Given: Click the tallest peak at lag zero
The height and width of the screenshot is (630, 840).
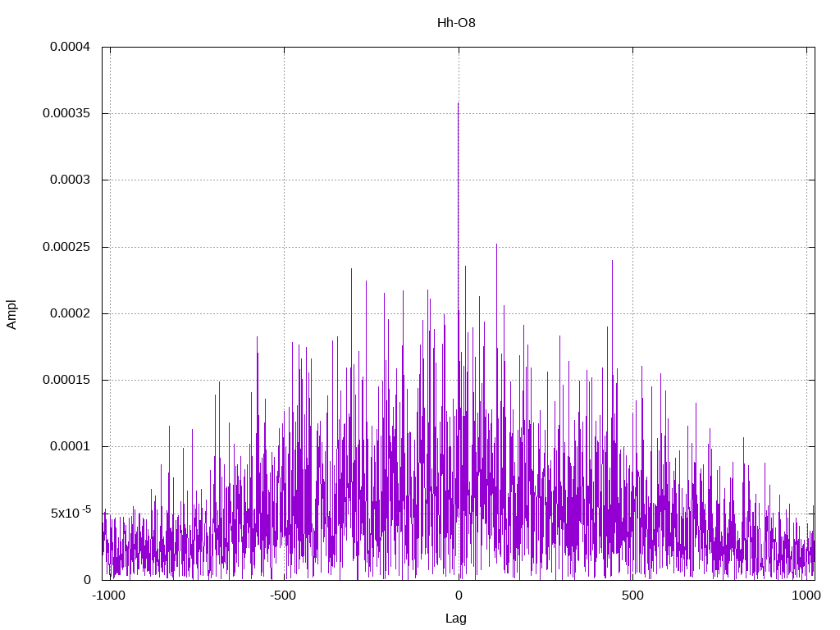Looking at the screenshot, I should tap(458, 104).
